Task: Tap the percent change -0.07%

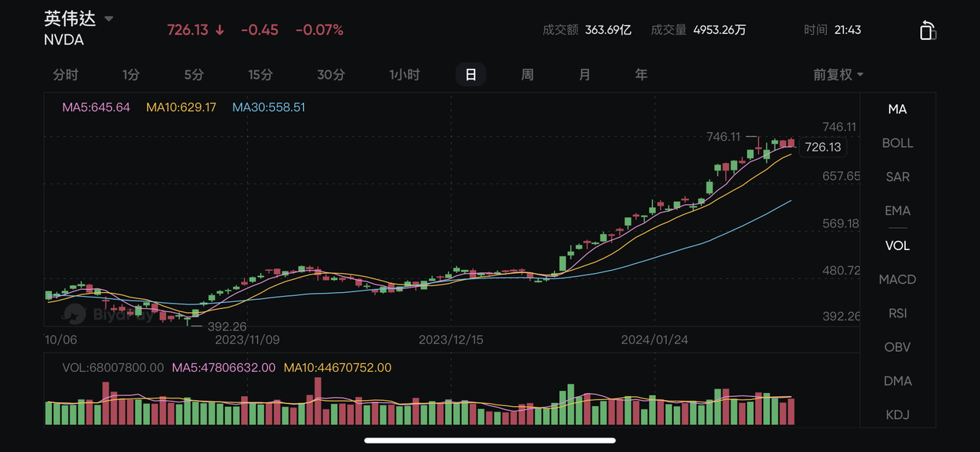Action: click(319, 30)
